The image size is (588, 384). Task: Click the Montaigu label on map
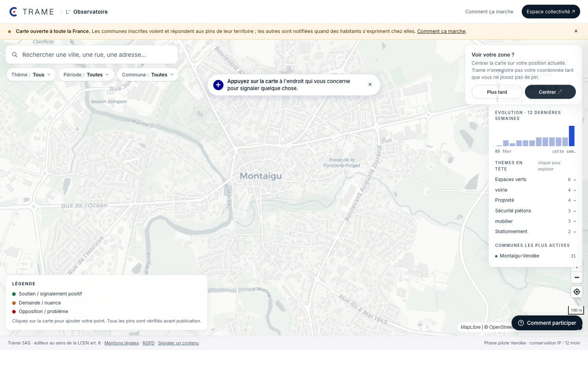click(261, 176)
